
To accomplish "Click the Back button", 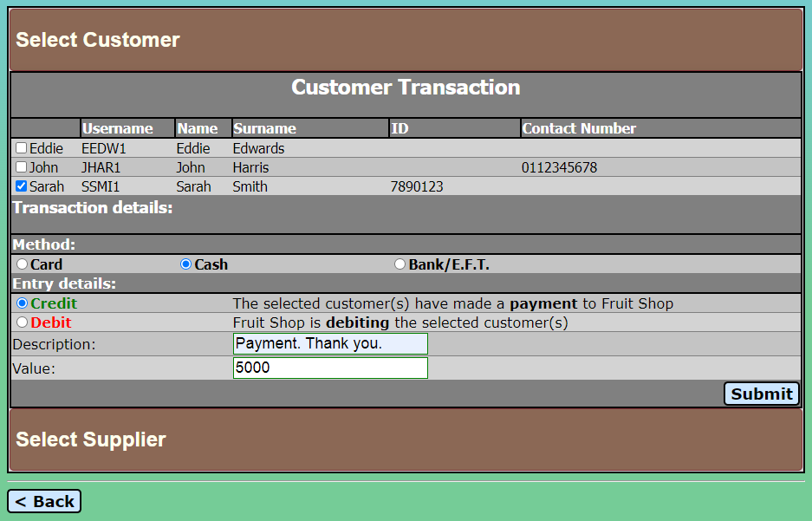I will coord(43,500).
